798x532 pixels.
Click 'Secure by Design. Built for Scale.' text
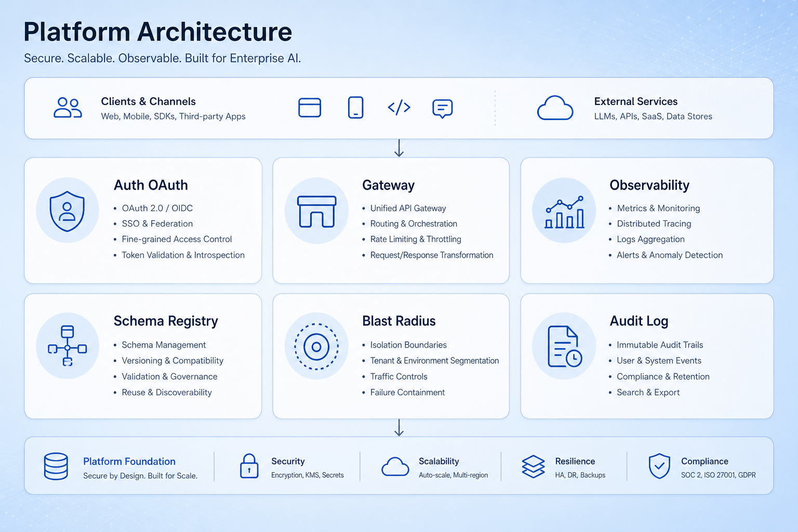[140, 476]
